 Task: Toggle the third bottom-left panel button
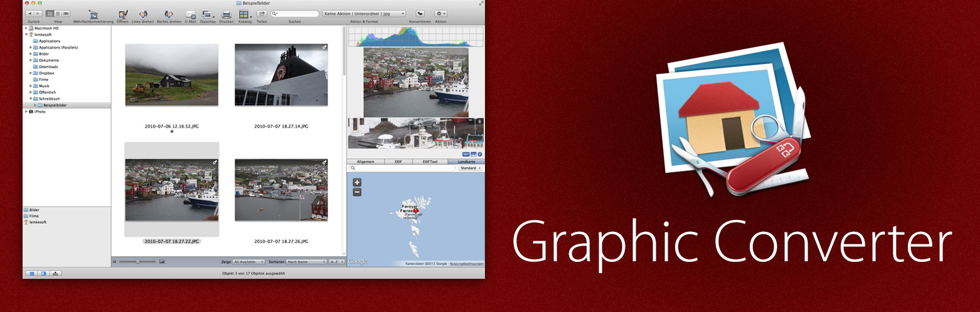click(x=56, y=273)
